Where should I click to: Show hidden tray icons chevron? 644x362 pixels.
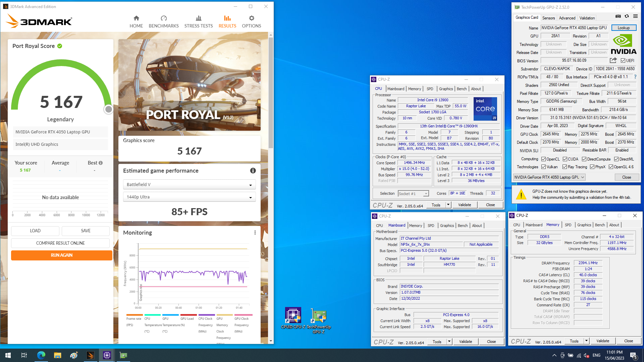pyautogui.click(x=554, y=355)
